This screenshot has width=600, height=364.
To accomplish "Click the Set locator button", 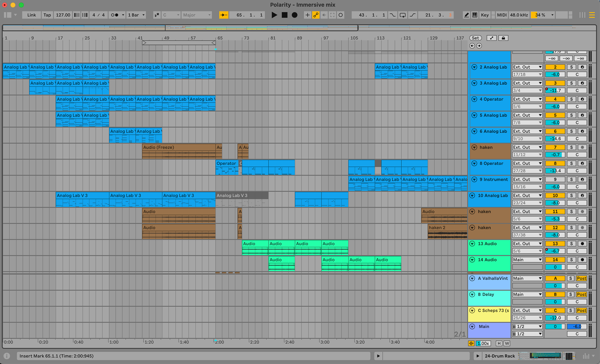I will pyautogui.click(x=475, y=38).
